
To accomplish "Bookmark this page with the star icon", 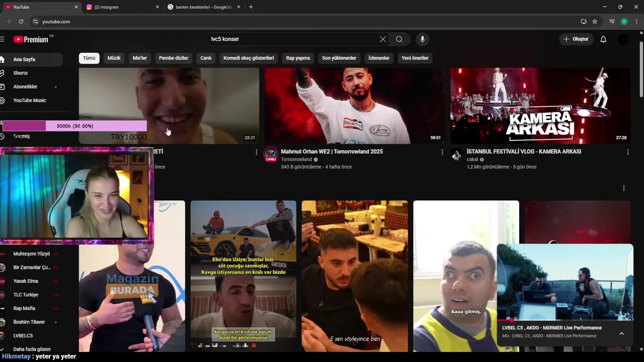I will [x=595, y=22].
